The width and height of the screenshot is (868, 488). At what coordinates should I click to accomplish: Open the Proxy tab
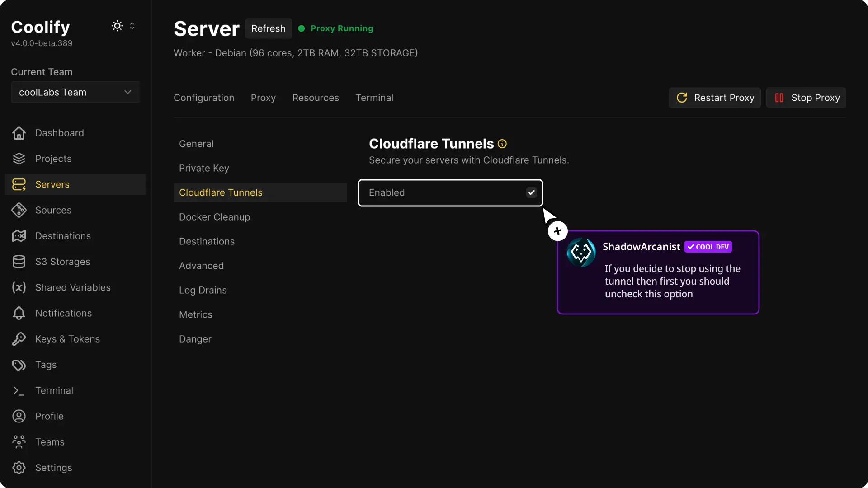pyautogui.click(x=263, y=98)
